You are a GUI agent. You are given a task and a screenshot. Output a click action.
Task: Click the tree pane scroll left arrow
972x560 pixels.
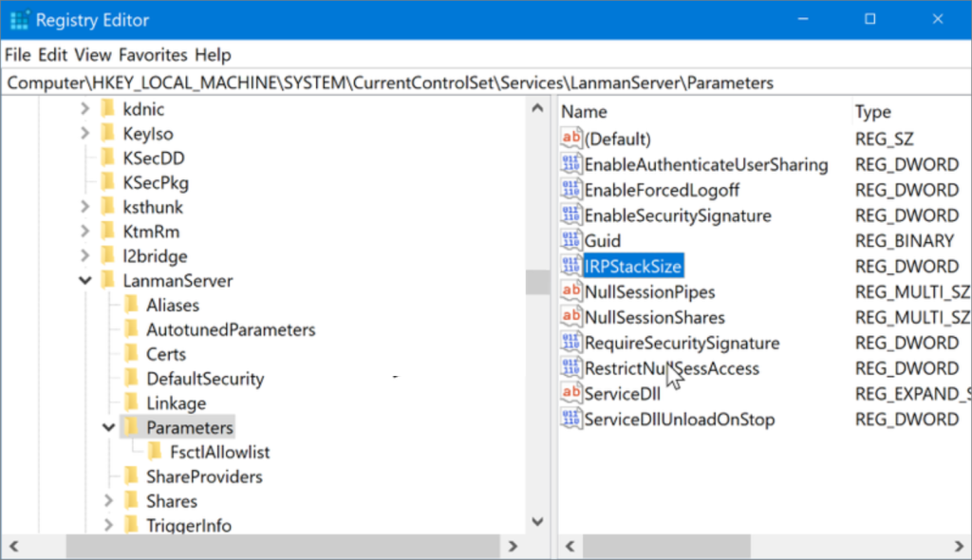13,547
